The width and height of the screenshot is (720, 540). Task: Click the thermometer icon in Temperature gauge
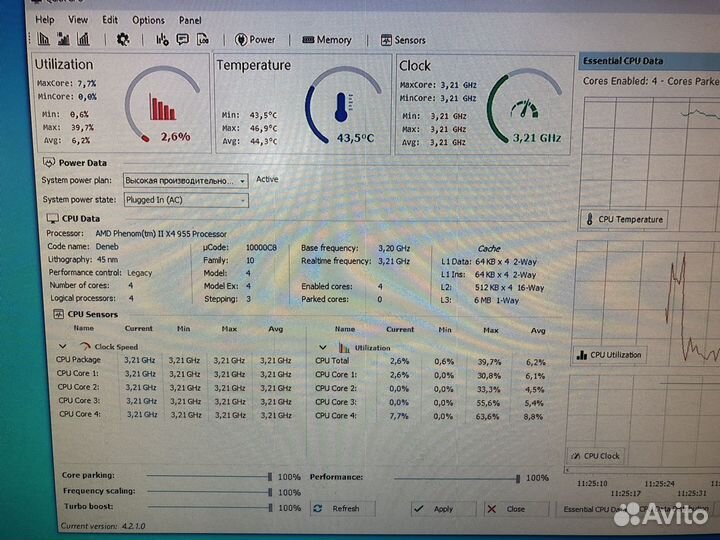341,106
